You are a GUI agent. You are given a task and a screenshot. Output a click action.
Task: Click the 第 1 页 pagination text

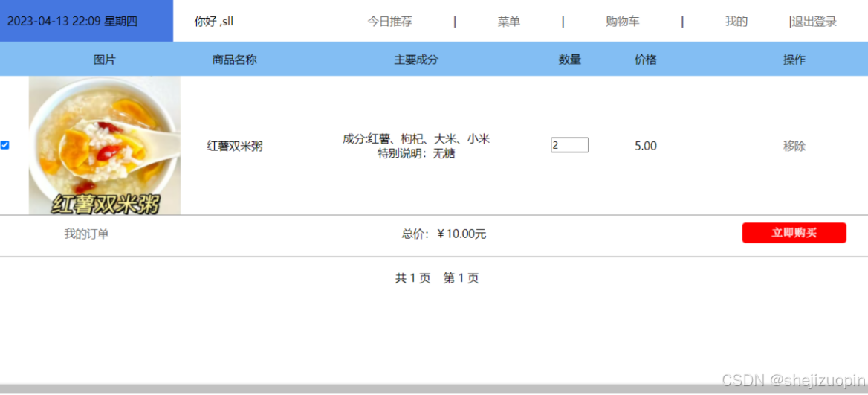pos(461,278)
